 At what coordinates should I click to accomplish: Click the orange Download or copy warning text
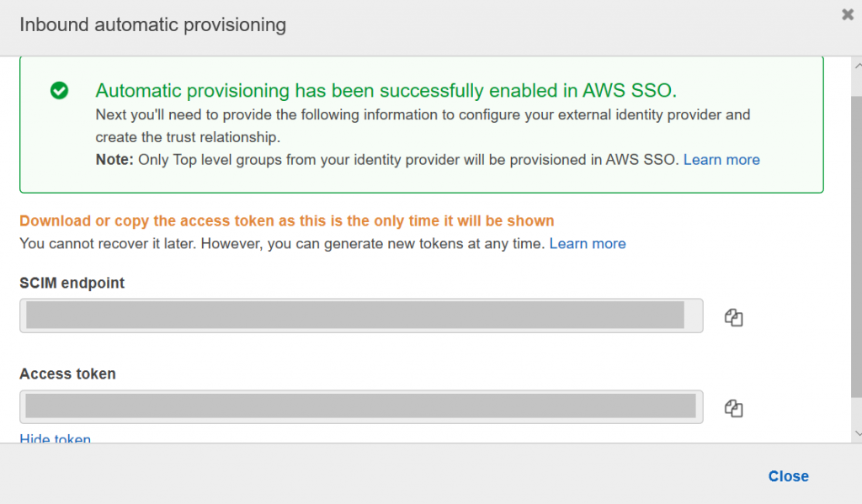tap(286, 221)
